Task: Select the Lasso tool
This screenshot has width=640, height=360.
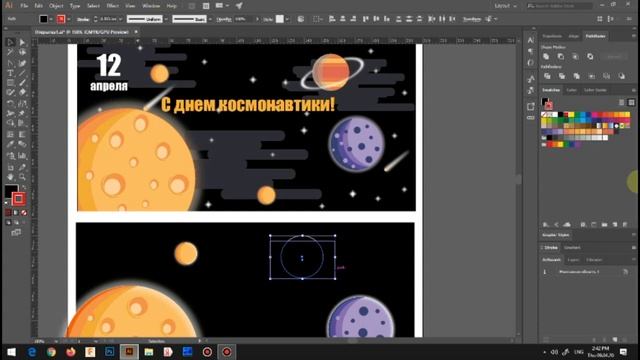Action: tap(22, 53)
